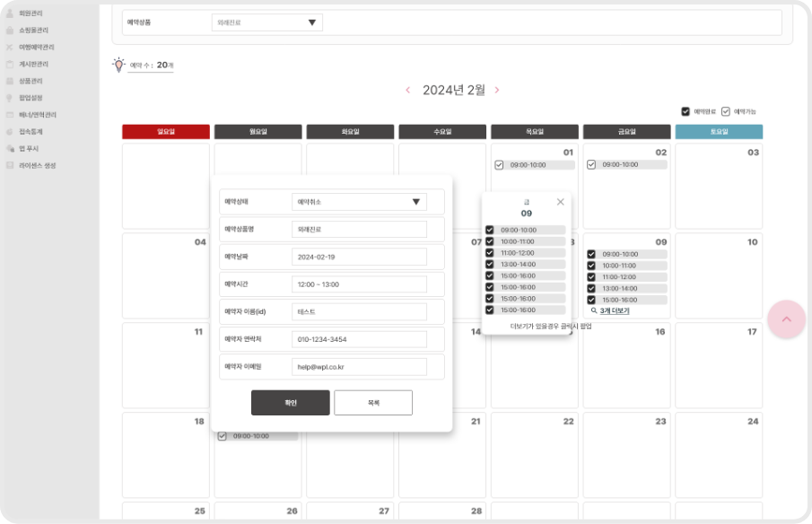Toggle the 예약완료 legend checkbox
The height and width of the screenshot is (524, 812).
686,111
